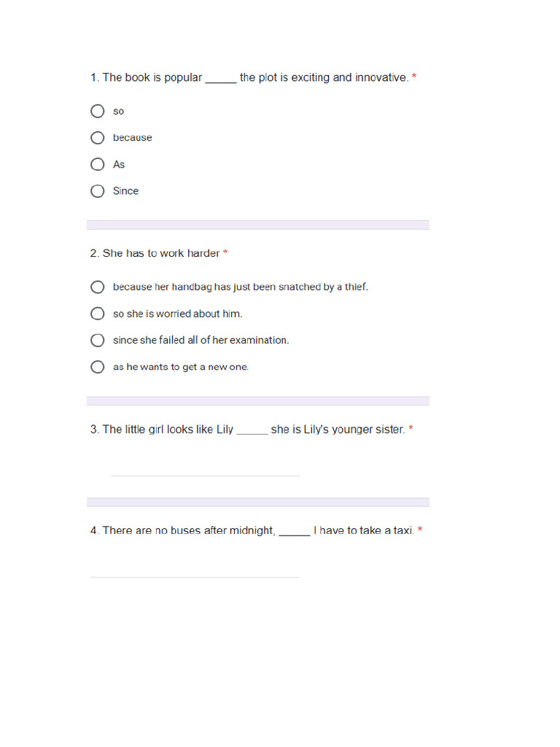Select the 'Since' radio option
This screenshot has width=560, height=747.
click(x=98, y=191)
